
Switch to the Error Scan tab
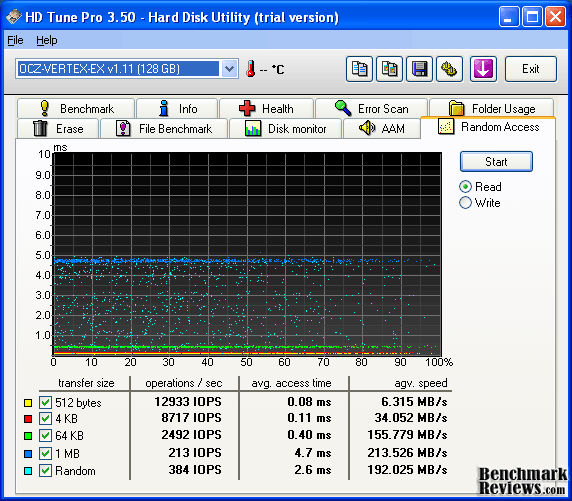point(371,109)
